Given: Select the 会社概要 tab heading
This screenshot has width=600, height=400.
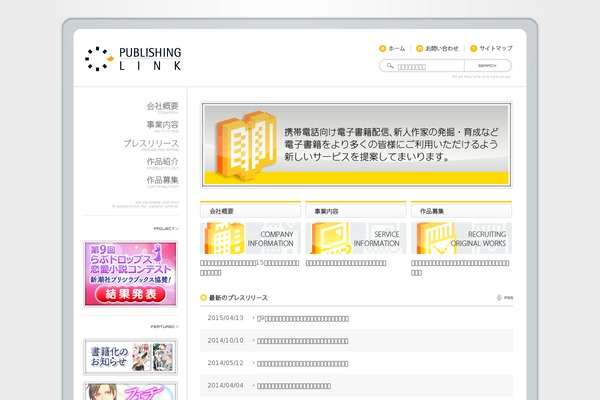Looking at the screenshot, I should [250, 211].
